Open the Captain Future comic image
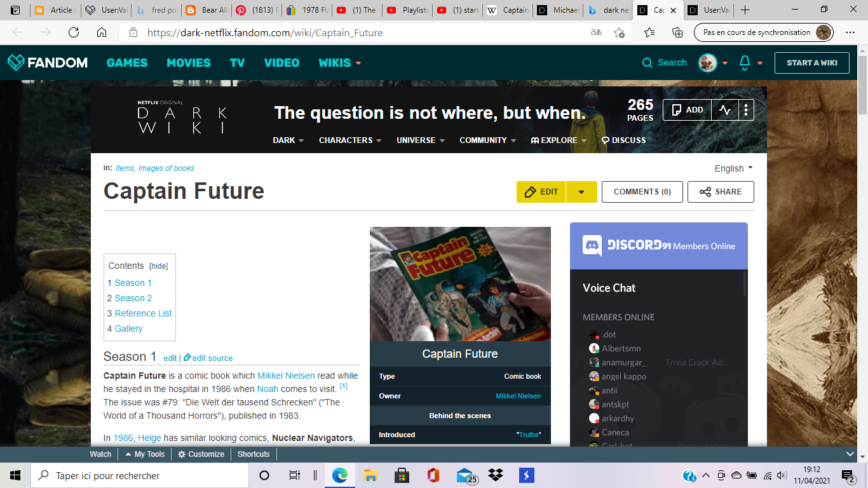Viewport: 868px width, 488px height. (x=460, y=284)
